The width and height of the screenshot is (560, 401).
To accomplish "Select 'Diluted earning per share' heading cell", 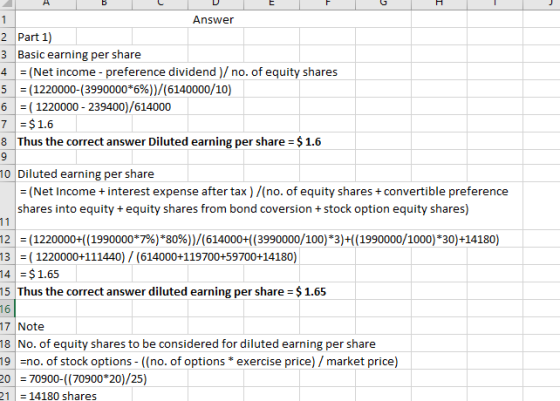I will coord(86,174).
